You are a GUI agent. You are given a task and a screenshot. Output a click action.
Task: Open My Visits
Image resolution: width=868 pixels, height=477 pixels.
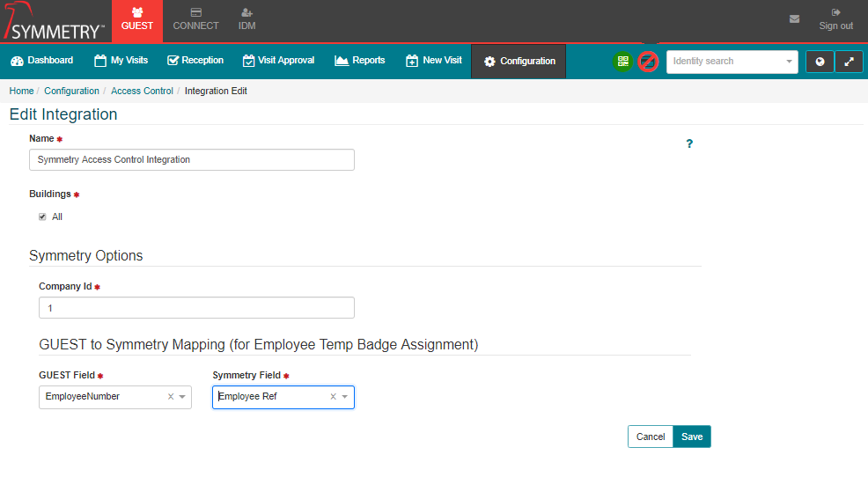tap(121, 61)
